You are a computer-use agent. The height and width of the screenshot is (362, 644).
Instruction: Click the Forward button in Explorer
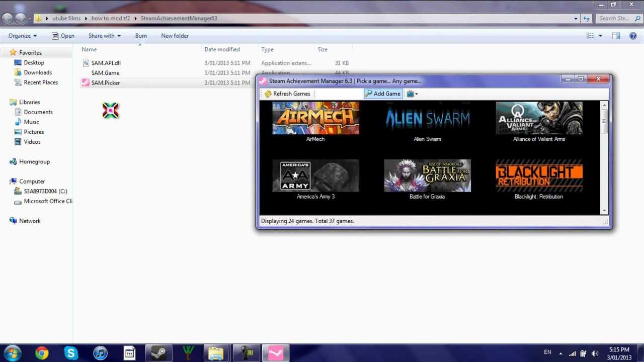(x=21, y=19)
